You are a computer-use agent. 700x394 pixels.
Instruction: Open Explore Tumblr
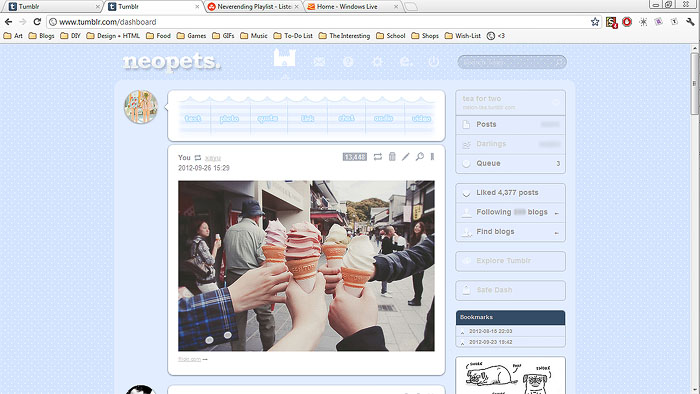point(510,261)
